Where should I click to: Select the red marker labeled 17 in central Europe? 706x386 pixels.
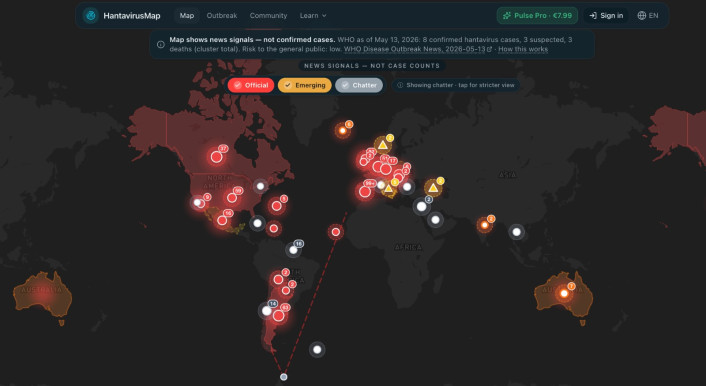tap(385, 169)
